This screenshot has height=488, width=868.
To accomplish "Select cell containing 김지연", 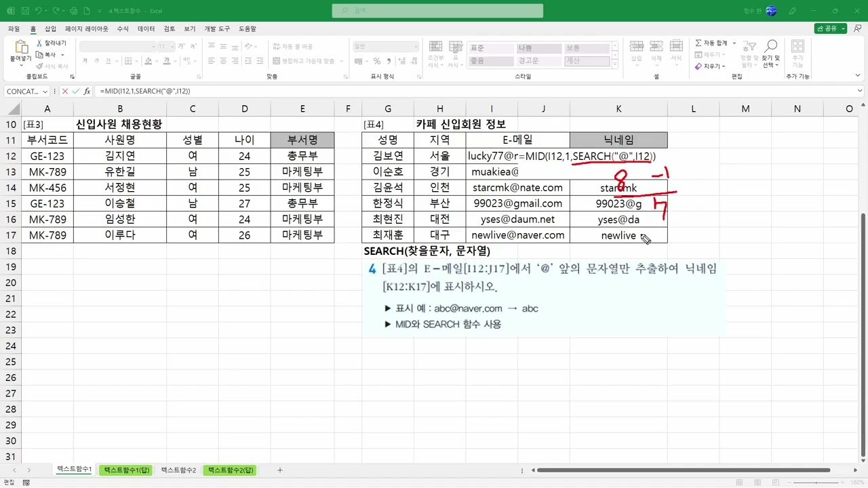I will pyautogui.click(x=120, y=156).
